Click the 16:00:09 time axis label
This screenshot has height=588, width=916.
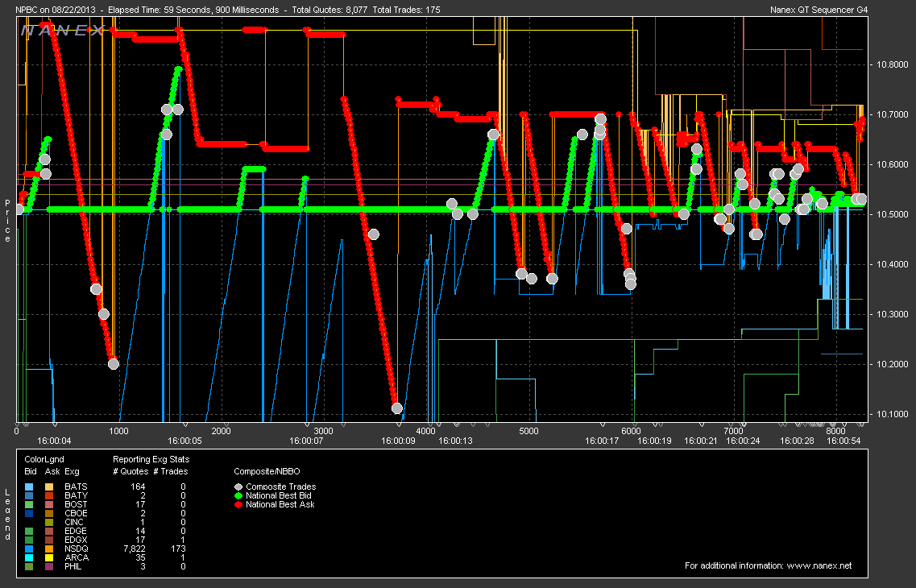(x=398, y=441)
